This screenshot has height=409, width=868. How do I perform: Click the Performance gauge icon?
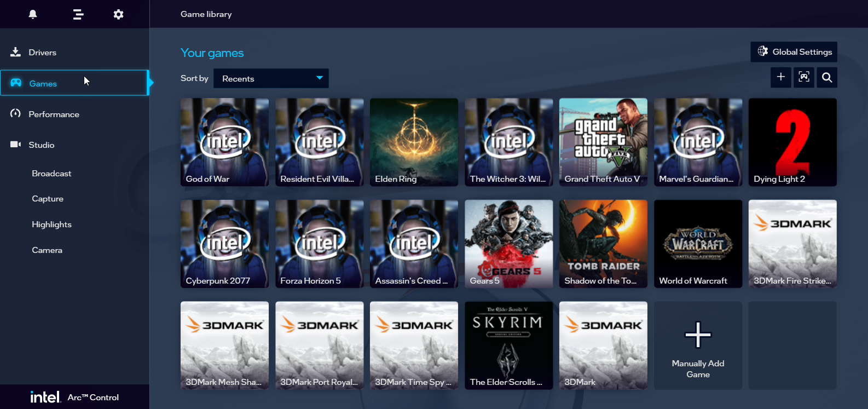click(15, 113)
